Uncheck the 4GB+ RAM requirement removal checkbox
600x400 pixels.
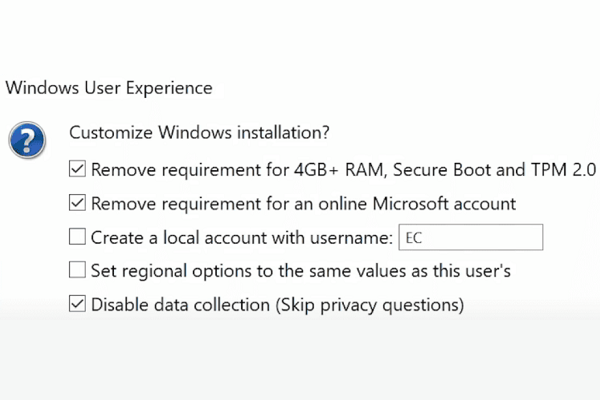coord(77,170)
